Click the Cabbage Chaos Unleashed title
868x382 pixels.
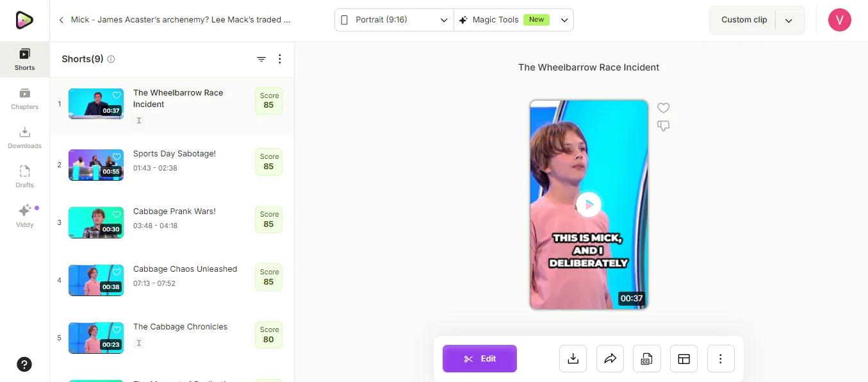coord(185,269)
